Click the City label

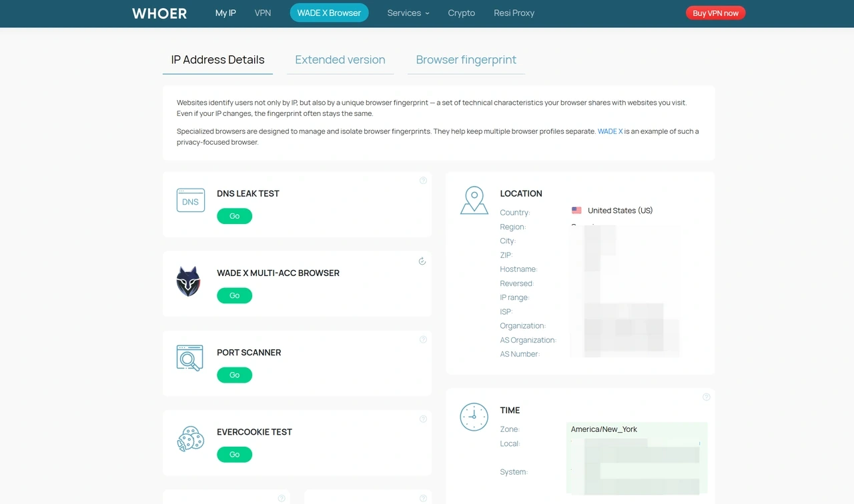click(x=508, y=241)
